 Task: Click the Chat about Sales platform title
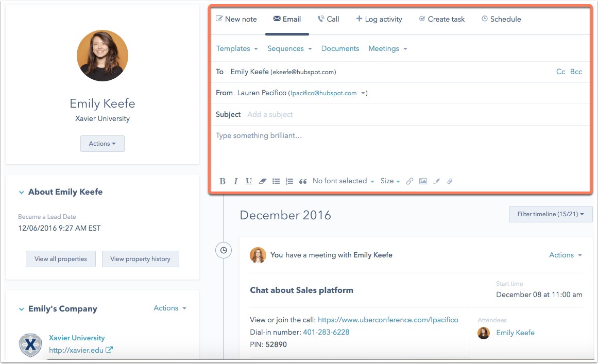302,290
